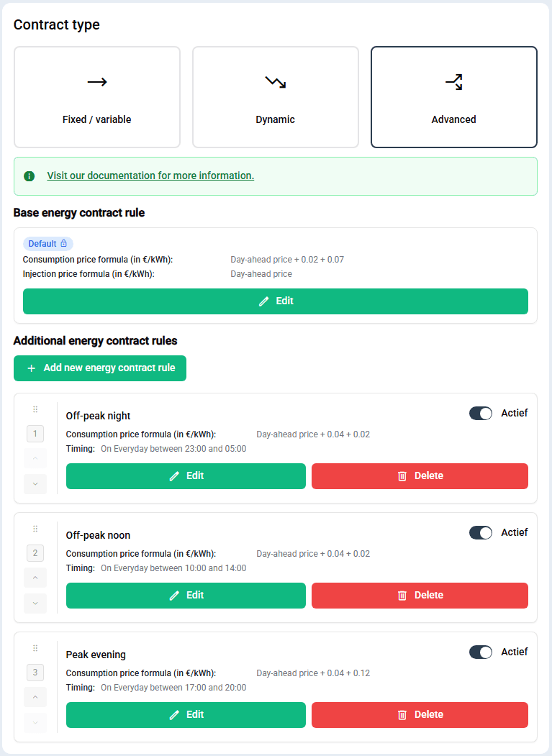552x756 pixels.
Task: Click the crossing arrows Advanced icon
Action: pyautogui.click(x=453, y=82)
